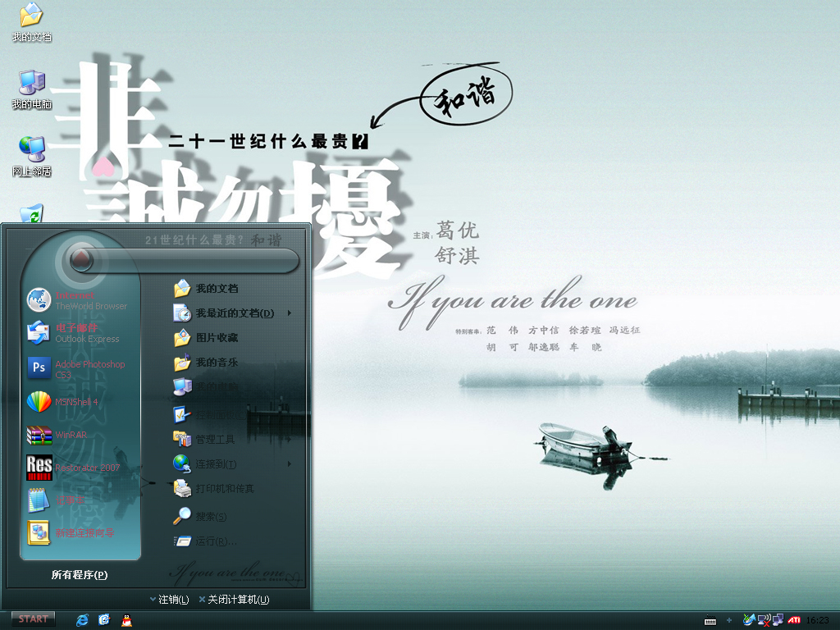Launch Internet Explorer from quick launch
Image resolution: width=840 pixels, height=630 pixels.
pos(82,620)
